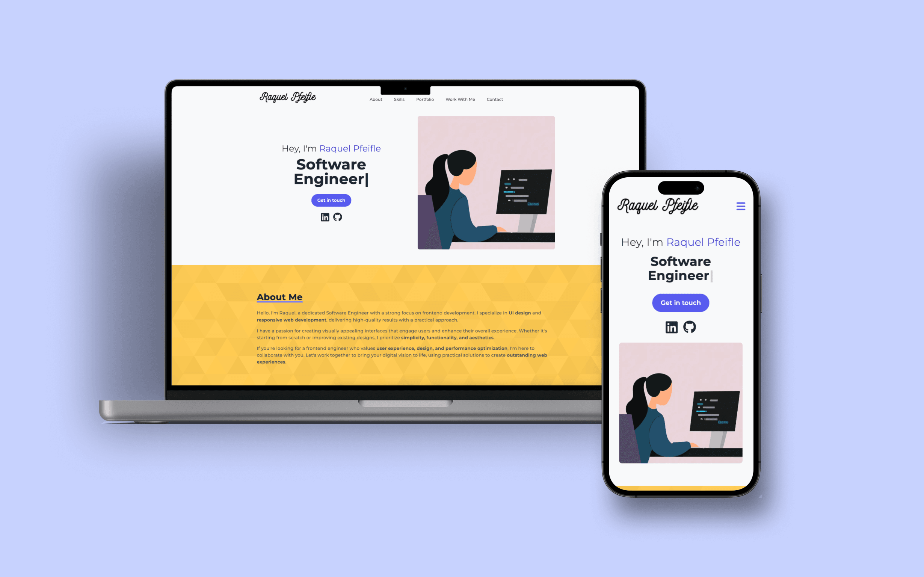Click the Portfolio navigation tab

[425, 99]
